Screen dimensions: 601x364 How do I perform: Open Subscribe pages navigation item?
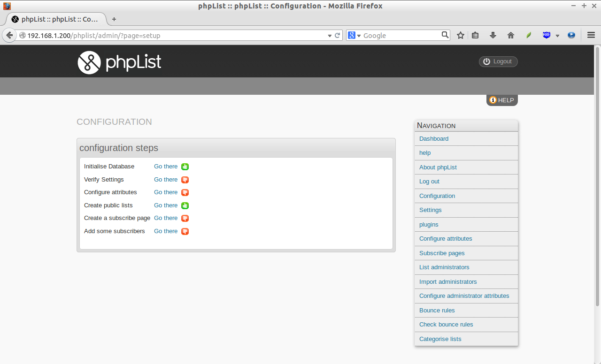tap(442, 253)
